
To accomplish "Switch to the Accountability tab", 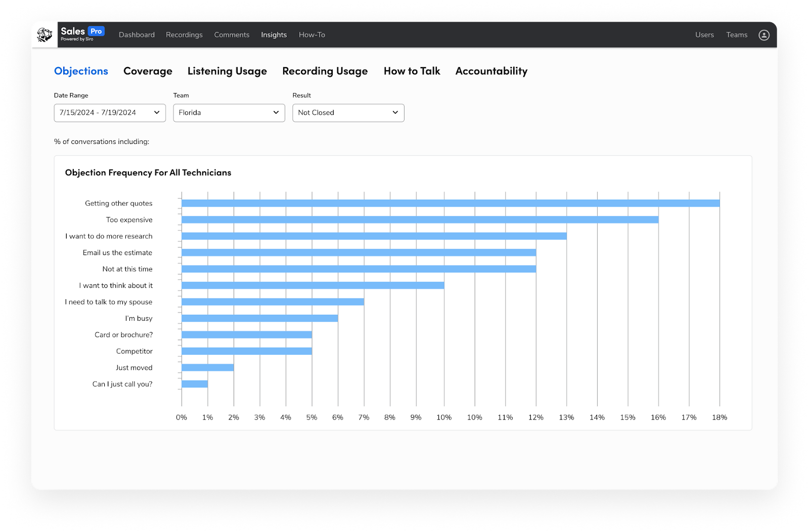I will click(491, 71).
